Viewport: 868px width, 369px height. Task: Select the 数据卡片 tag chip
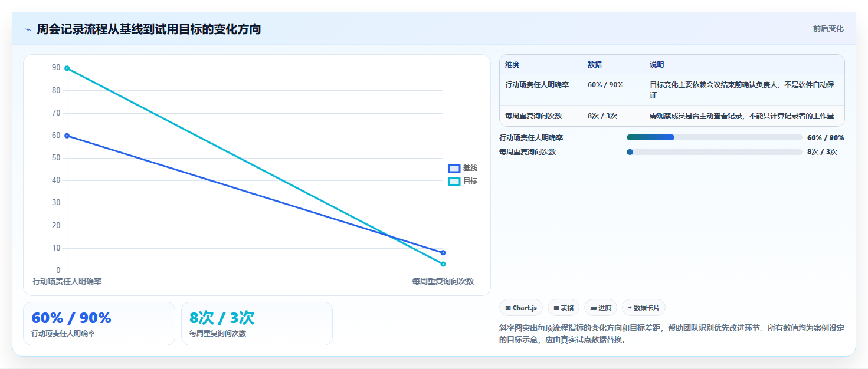tap(644, 308)
